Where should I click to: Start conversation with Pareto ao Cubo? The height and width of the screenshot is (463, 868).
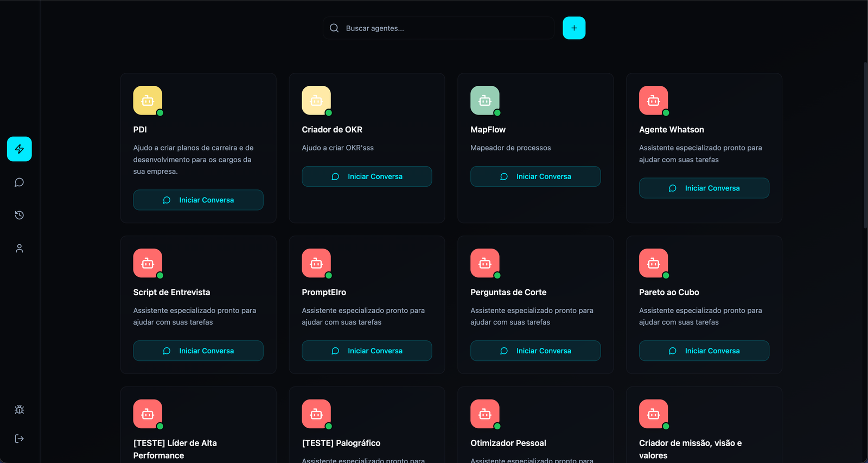(x=704, y=351)
